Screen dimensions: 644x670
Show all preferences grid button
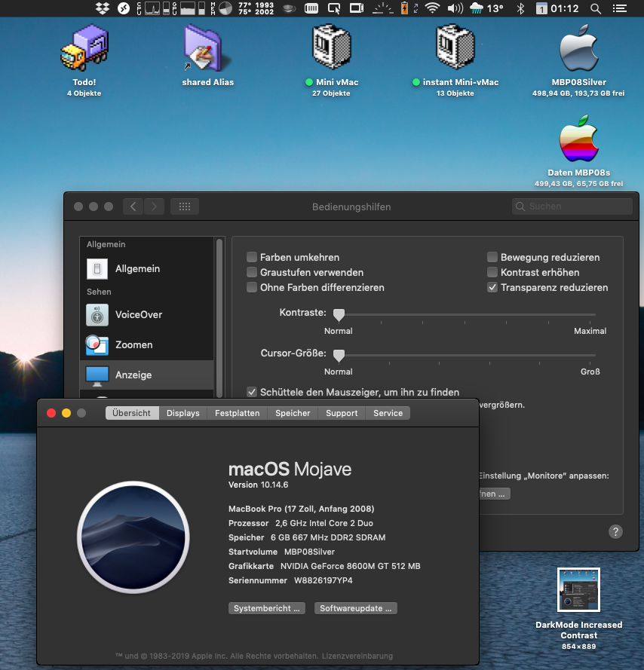185,207
